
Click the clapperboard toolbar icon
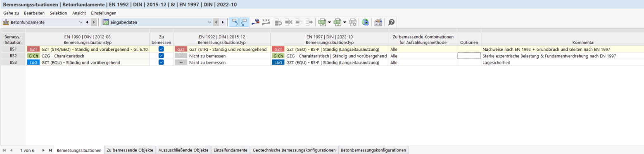[x=378, y=22]
